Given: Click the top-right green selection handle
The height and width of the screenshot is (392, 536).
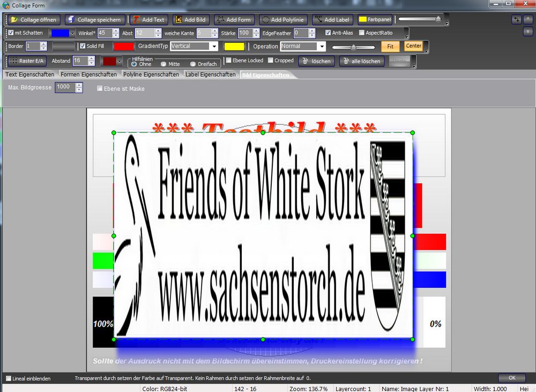Looking at the screenshot, I should (x=413, y=132).
